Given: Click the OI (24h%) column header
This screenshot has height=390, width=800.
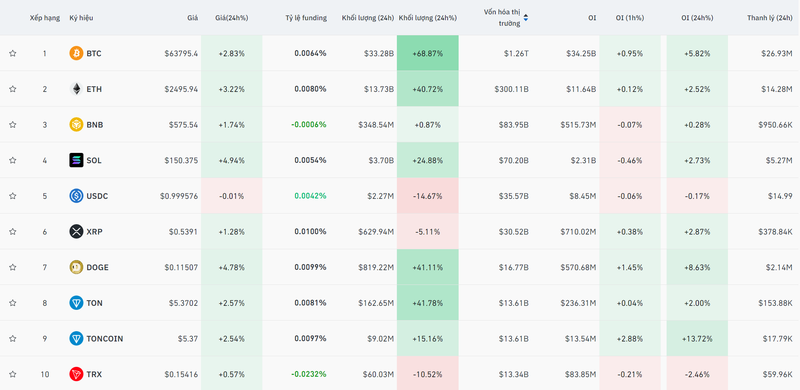Looking at the screenshot, I should coord(697,18).
